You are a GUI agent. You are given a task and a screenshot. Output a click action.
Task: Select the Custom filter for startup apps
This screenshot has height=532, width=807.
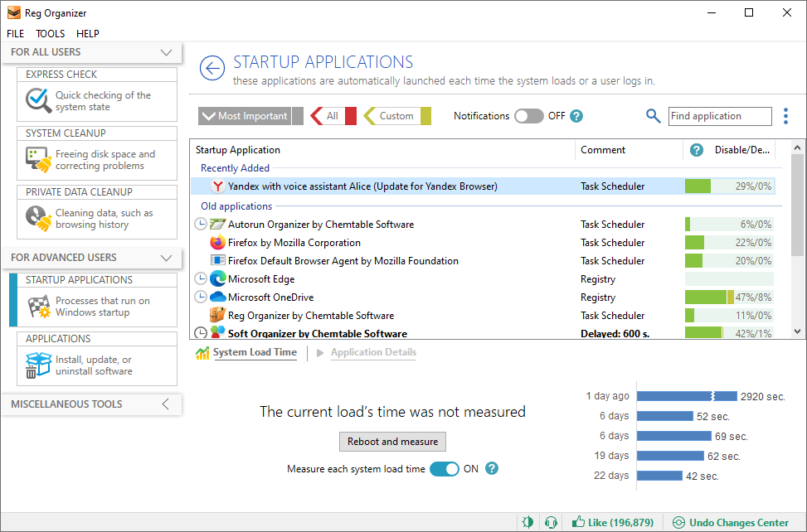(397, 116)
